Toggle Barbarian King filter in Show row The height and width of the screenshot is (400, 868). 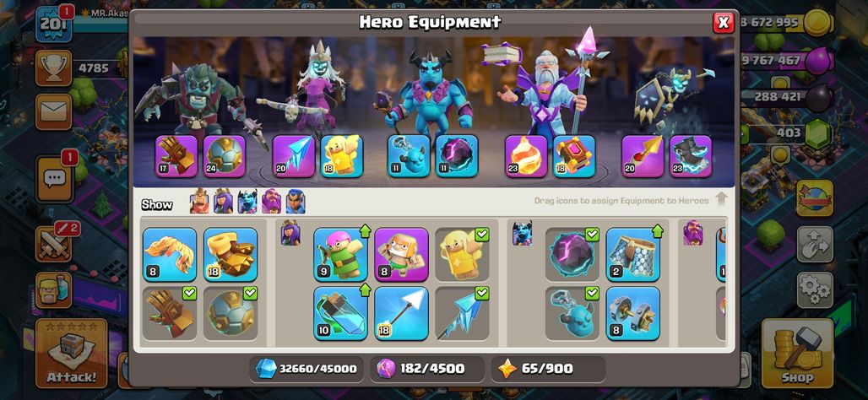[199, 202]
